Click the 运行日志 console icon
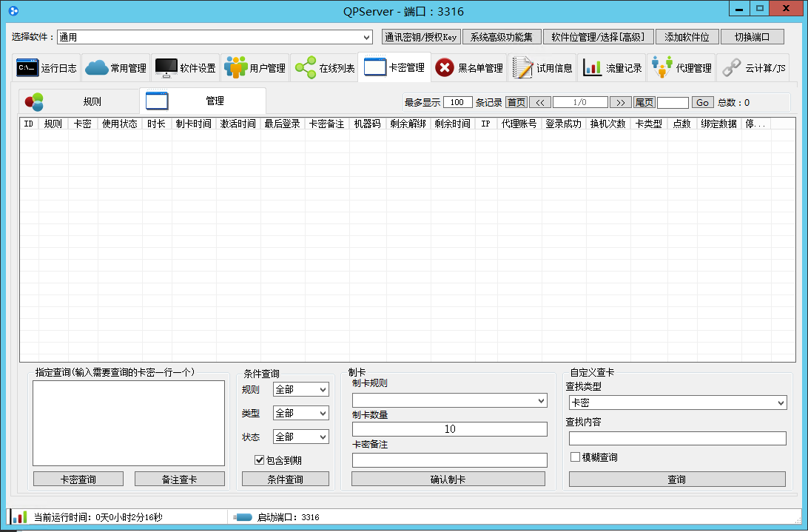 tap(27, 68)
